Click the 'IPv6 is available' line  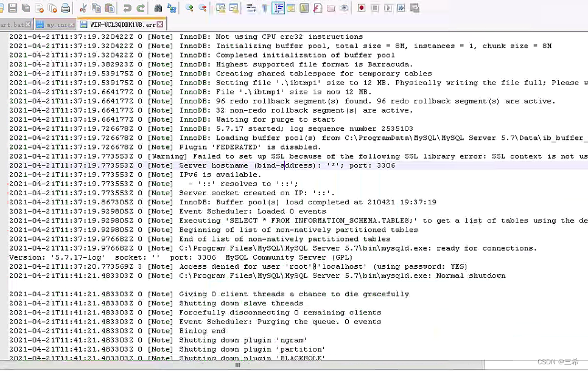coord(135,175)
